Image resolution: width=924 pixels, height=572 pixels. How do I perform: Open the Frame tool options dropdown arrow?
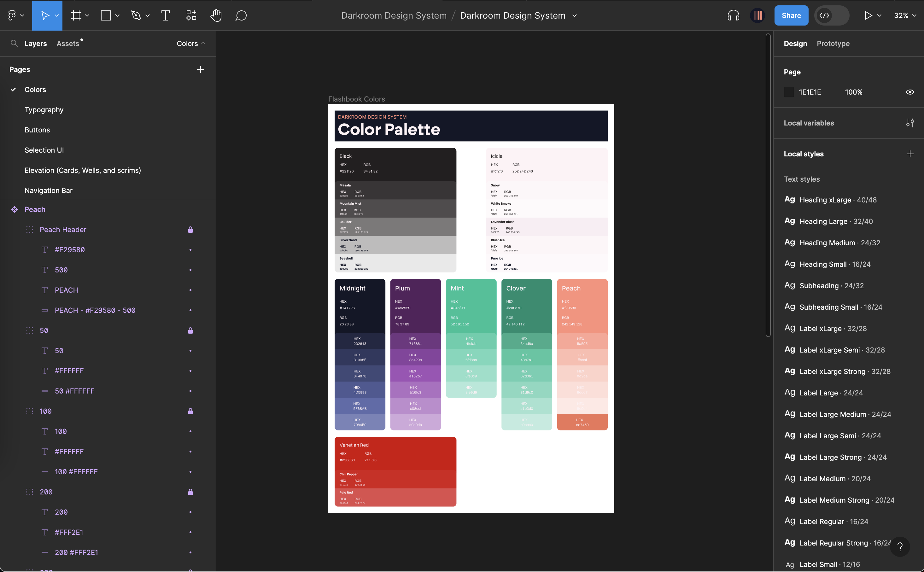click(87, 15)
